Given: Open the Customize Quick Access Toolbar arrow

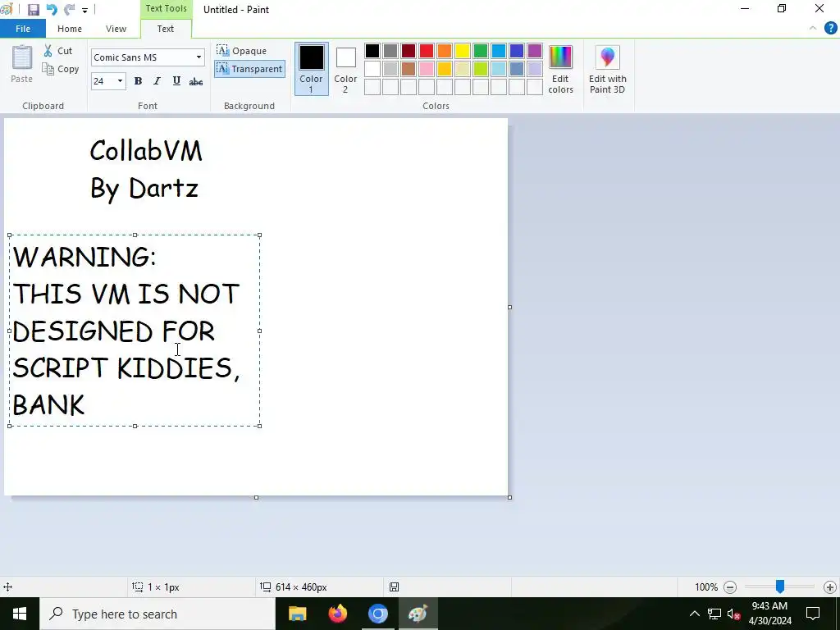Looking at the screenshot, I should pyautogui.click(x=84, y=10).
